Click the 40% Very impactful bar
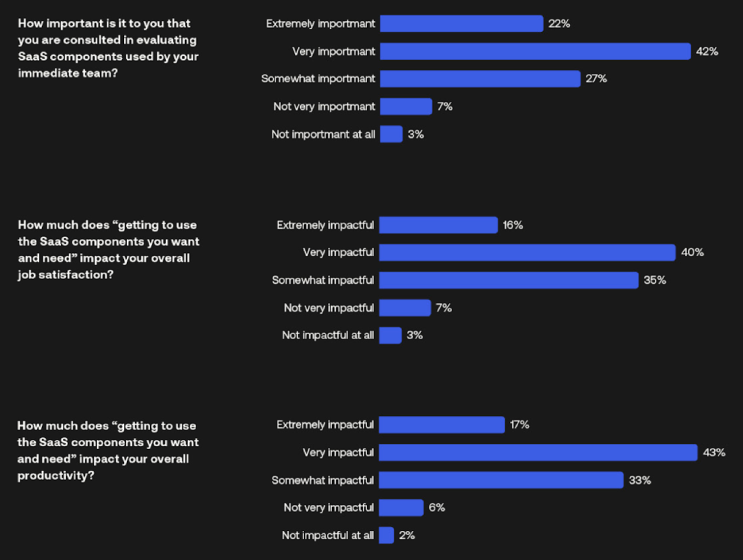 [x=527, y=252]
